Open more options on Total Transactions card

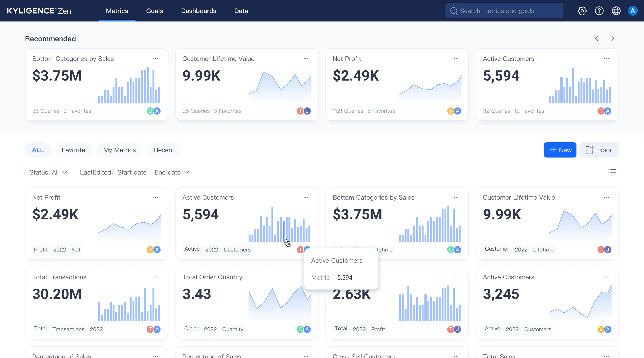pos(155,277)
